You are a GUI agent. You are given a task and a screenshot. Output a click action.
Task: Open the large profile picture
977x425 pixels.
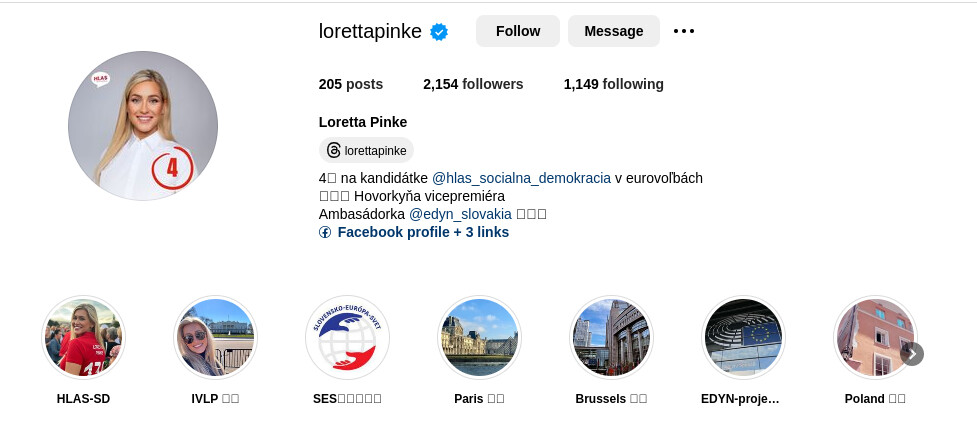(143, 126)
